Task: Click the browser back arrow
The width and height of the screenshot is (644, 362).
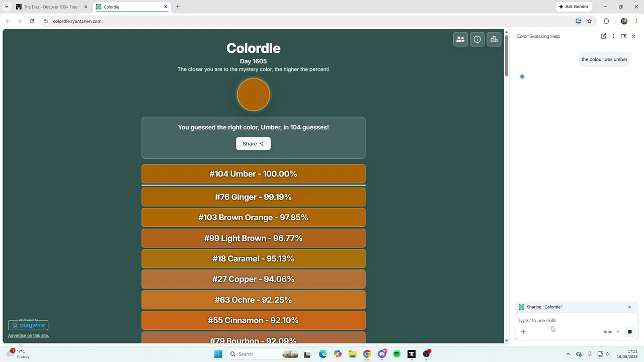Action: [x=8, y=21]
